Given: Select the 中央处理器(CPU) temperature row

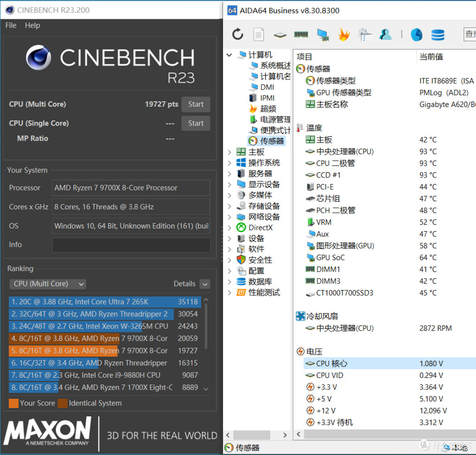Looking at the screenshot, I should tap(390, 152).
